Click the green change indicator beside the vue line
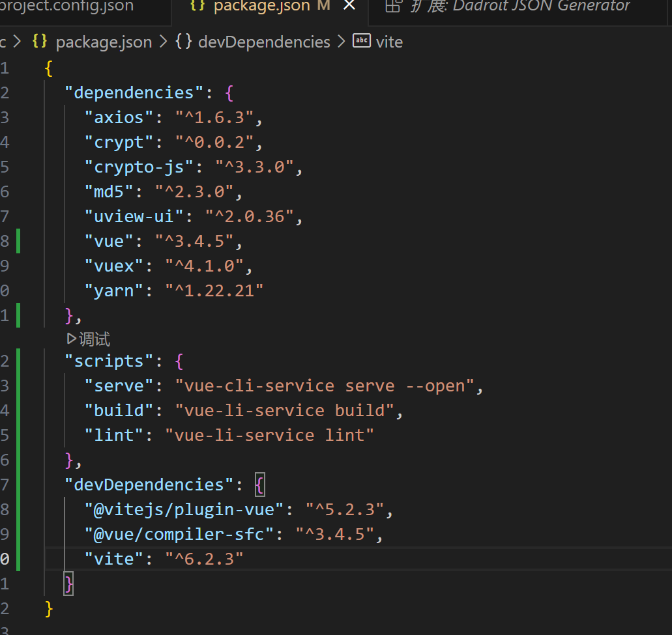Viewport: 672px width, 635px height. click(x=20, y=240)
